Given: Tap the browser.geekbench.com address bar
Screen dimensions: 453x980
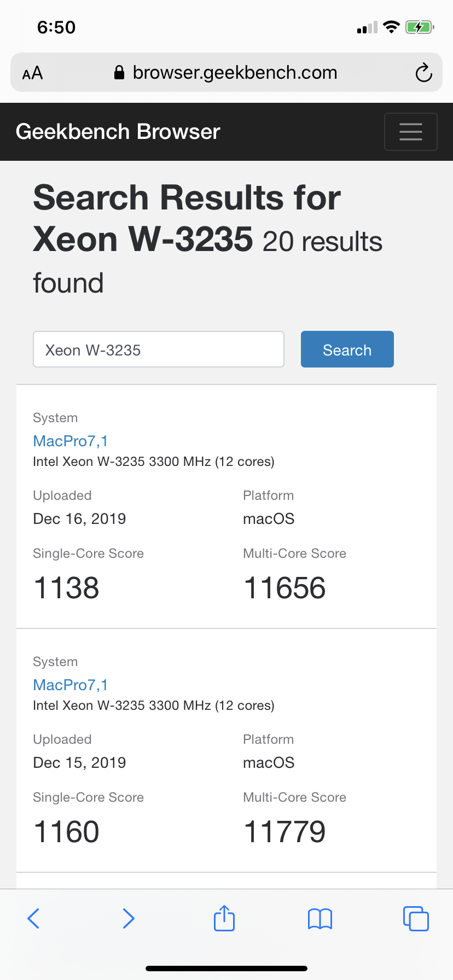Looking at the screenshot, I should tap(226, 72).
